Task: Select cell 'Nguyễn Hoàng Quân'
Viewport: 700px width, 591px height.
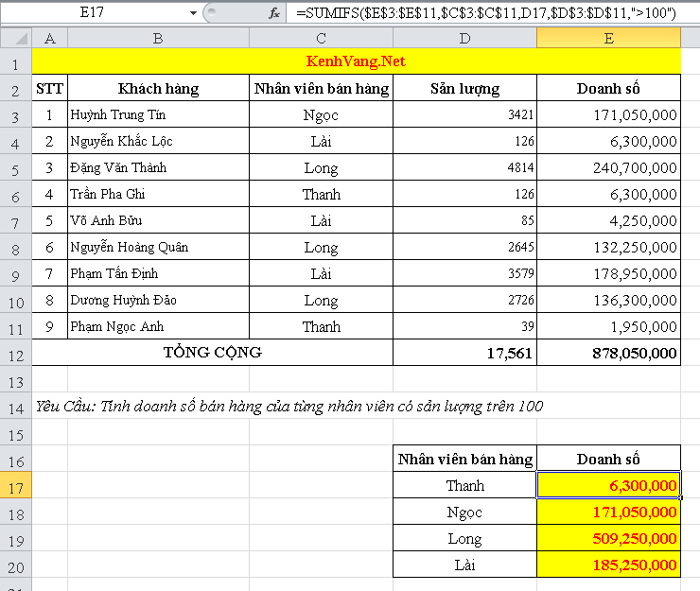Action: [x=158, y=247]
